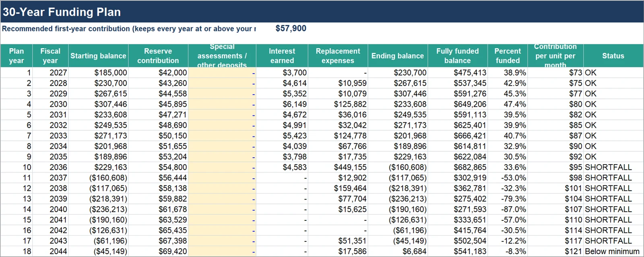Select the SHORTFALL status for plan year 10
The height and width of the screenshot is (257, 644).
click(613, 167)
